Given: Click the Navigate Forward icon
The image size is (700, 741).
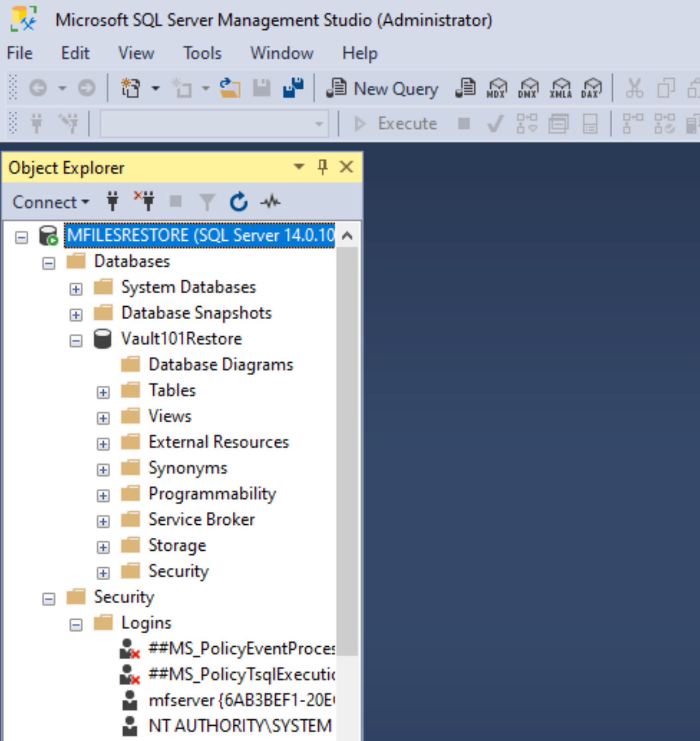Looking at the screenshot, I should pos(86,88).
